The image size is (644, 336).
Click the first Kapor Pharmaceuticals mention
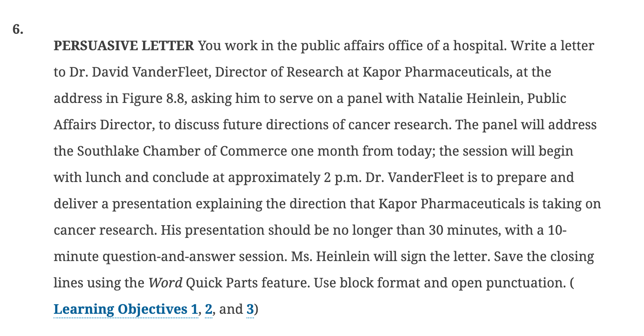coord(436,72)
